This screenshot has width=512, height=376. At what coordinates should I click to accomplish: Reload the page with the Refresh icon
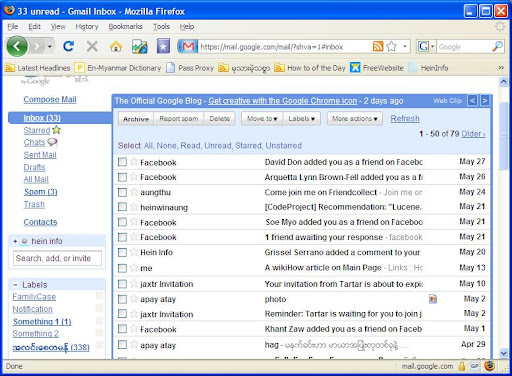[x=69, y=46]
